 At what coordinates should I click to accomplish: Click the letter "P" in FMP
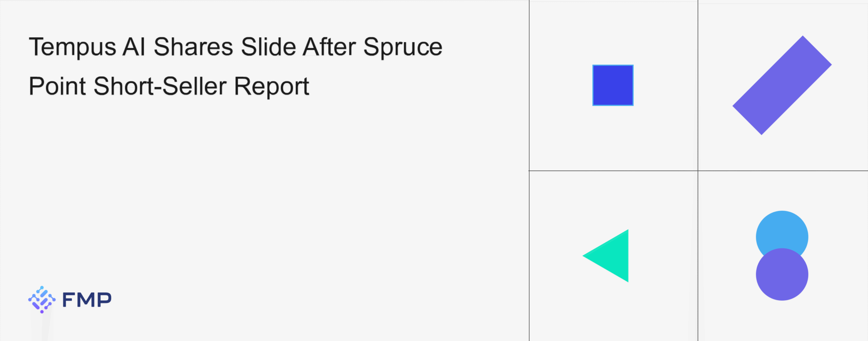tap(105, 300)
